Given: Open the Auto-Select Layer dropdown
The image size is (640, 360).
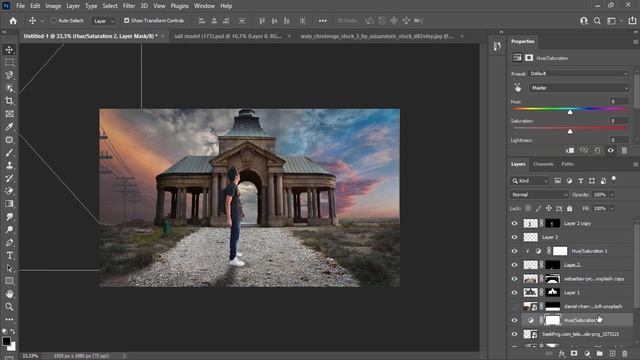Looking at the screenshot, I should 103,21.
